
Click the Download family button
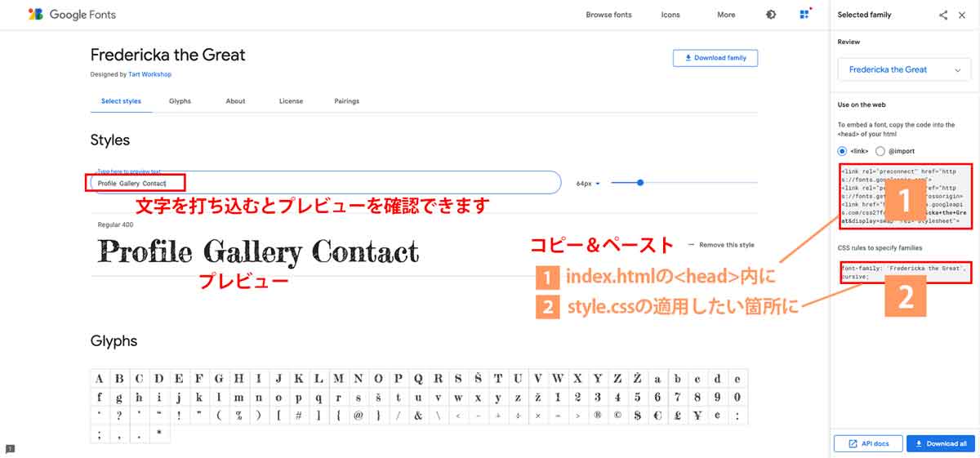click(x=715, y=58)
